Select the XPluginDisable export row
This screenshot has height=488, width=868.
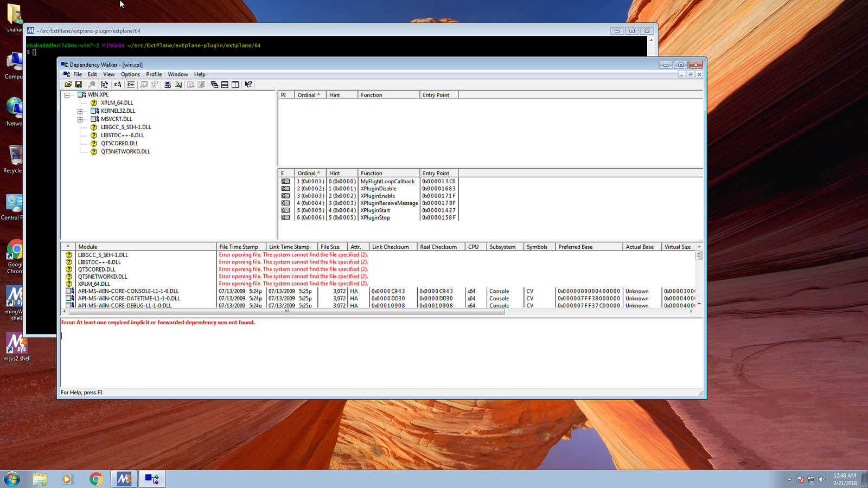tap(368, 189)
